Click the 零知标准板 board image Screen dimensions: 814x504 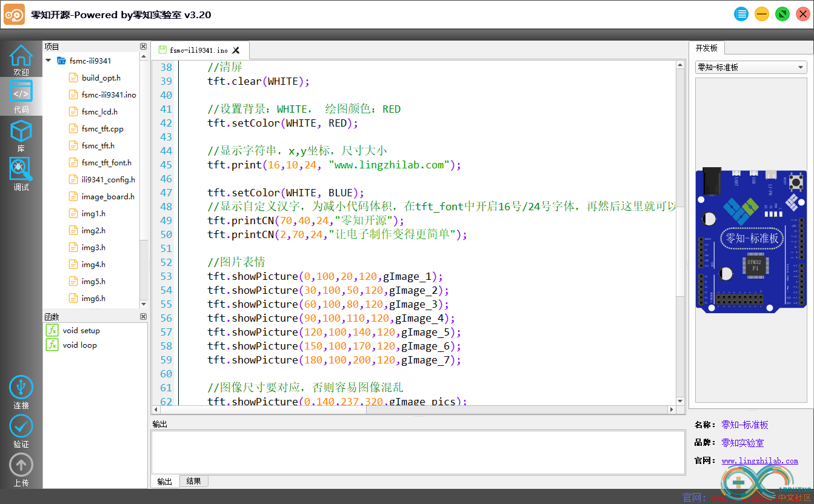[x=751, y=239]
